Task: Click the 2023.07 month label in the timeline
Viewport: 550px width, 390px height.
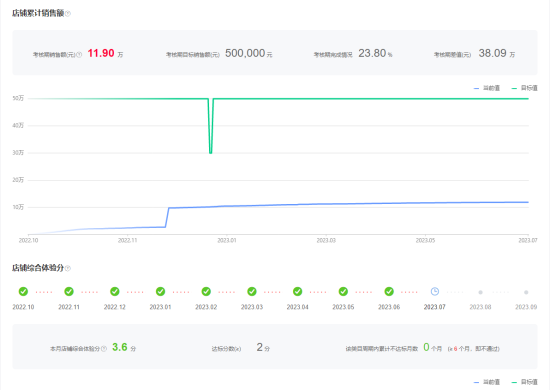Action: click(x=435, y=307)
